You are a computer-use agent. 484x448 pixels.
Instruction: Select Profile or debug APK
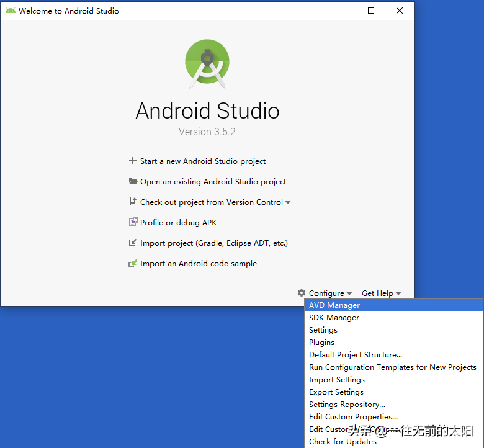179,223
